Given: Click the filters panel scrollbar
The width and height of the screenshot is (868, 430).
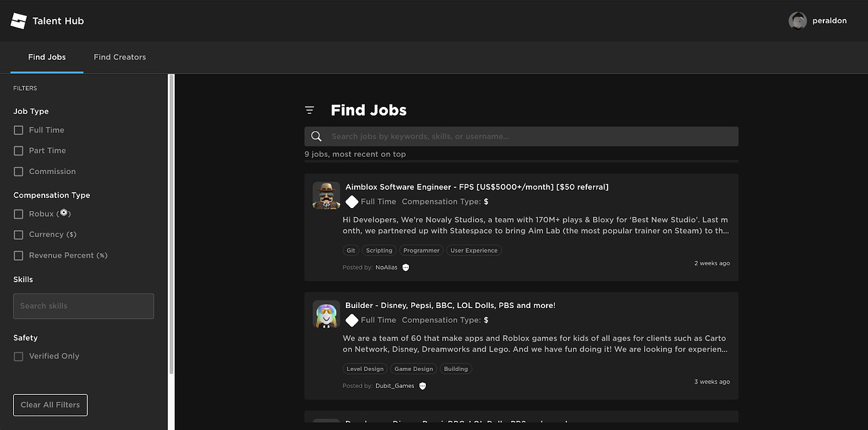Looking at the screenshot, I should point(171,224).
